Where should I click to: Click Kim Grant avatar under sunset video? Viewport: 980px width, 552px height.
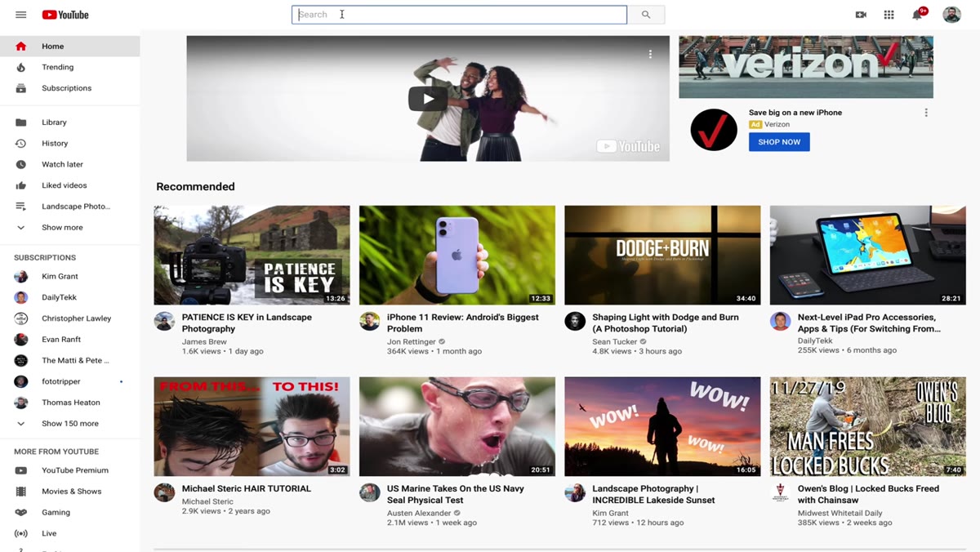(575, 492)
